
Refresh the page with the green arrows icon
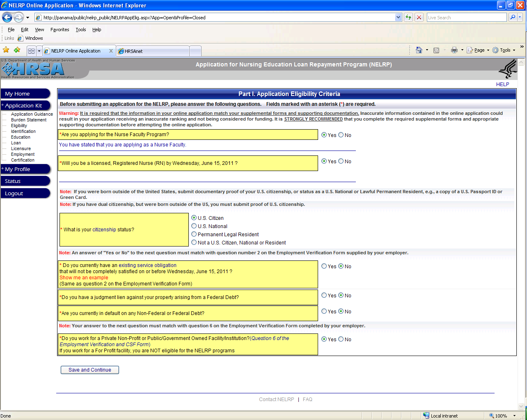tap(408, 17)
